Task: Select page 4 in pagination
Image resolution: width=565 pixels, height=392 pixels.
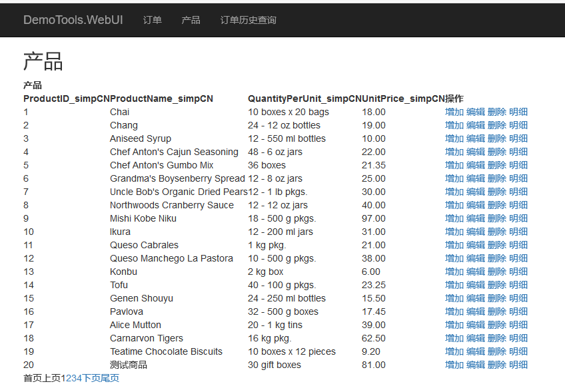Action: pos(79,378)
